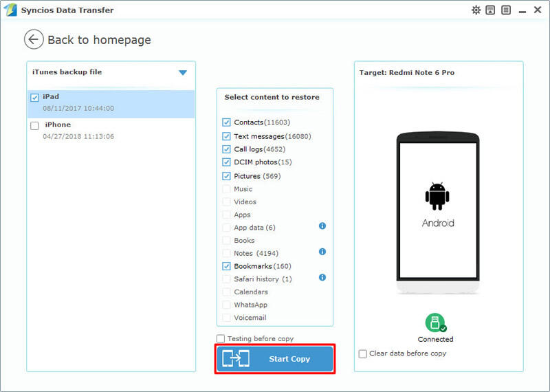Enable Clear data before copy option
This screenshot has height=392, width=550.
coord(363,353)
